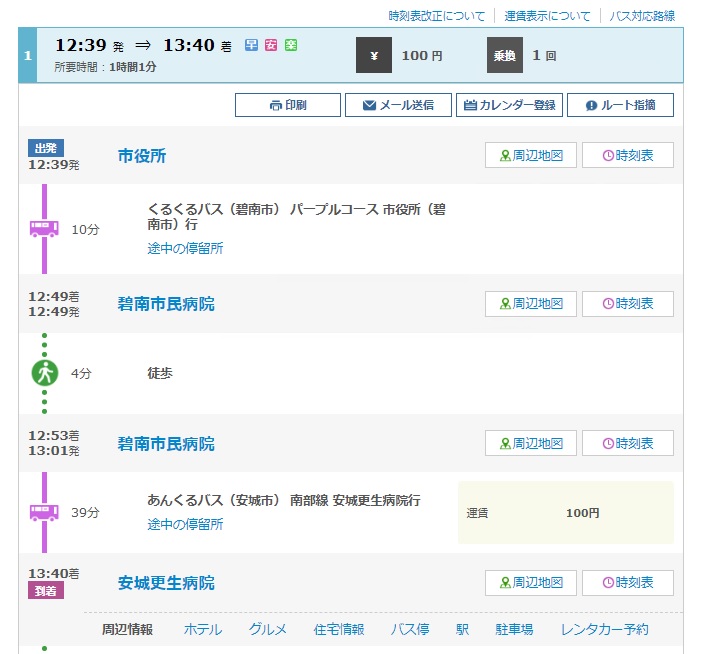The image size is (707, 654).
Task: Open 周辺地図 for 市役所 stop
Action: coord(530,155)
